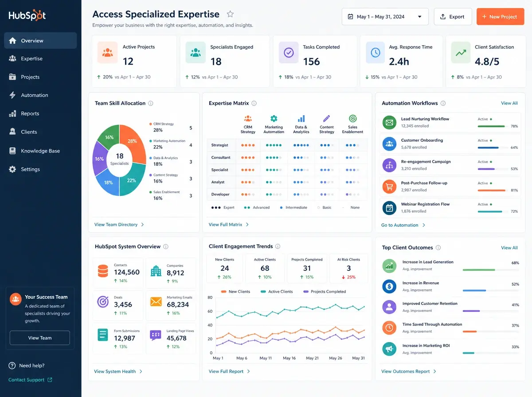Click the Team Skill Allocation info icon
The height and width of the screenshot is (397, 532).
coord(151,103)
